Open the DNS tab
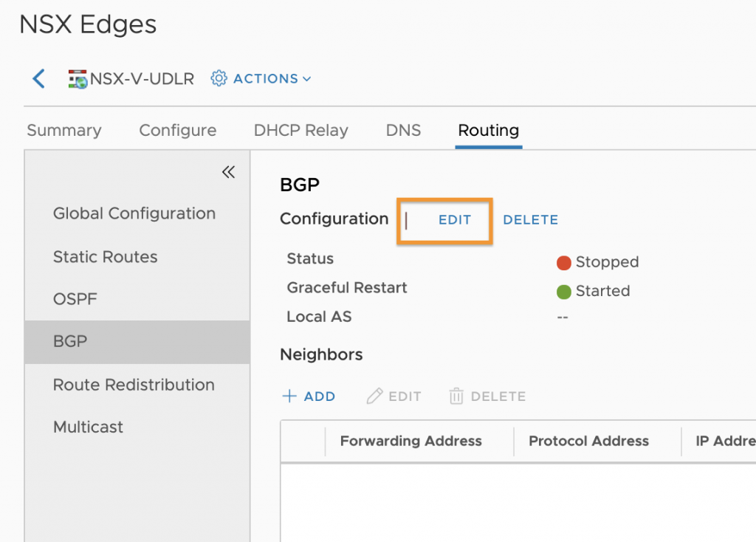This screenshot has height=542, width=756. 403,130
